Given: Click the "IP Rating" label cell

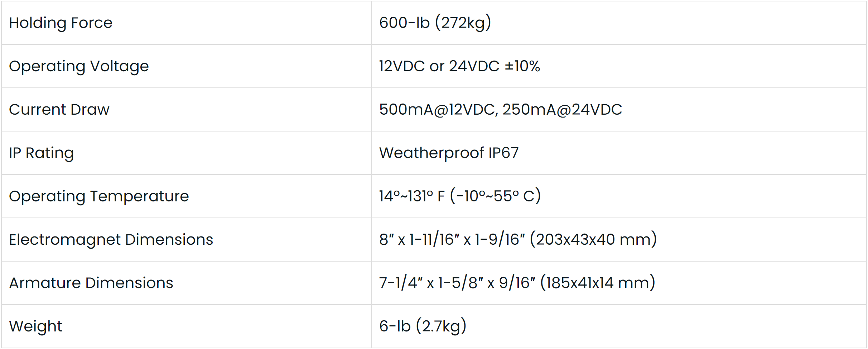Looking at the screenshot, I should pyautogui.click(x=41, y=153).
